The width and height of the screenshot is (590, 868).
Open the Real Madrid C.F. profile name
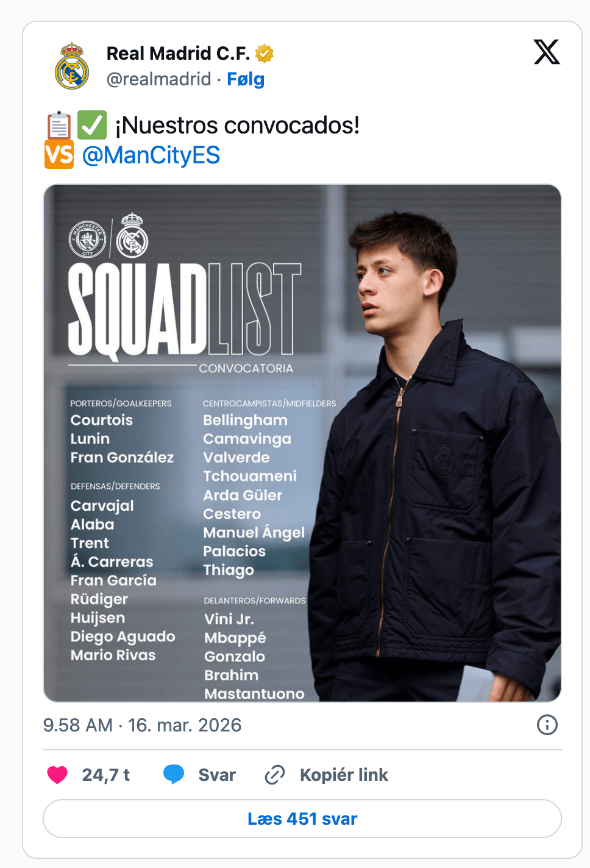point(178,54)
